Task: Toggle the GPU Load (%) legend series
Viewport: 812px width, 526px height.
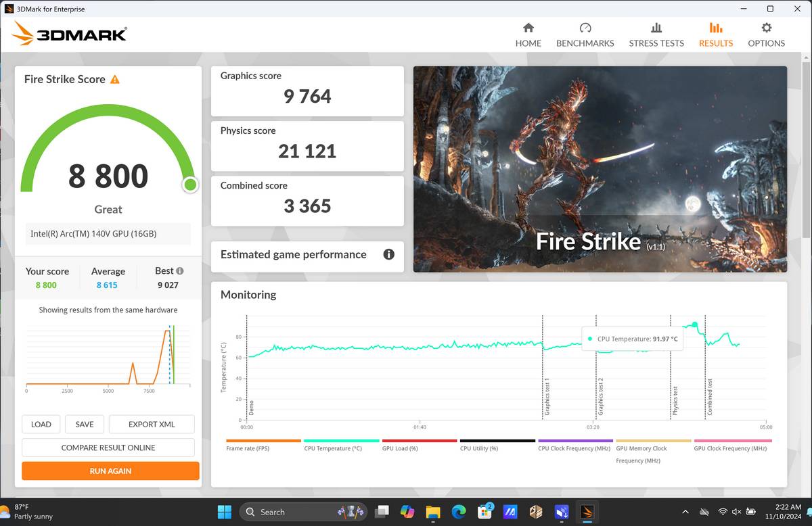Action: point(420,446)
